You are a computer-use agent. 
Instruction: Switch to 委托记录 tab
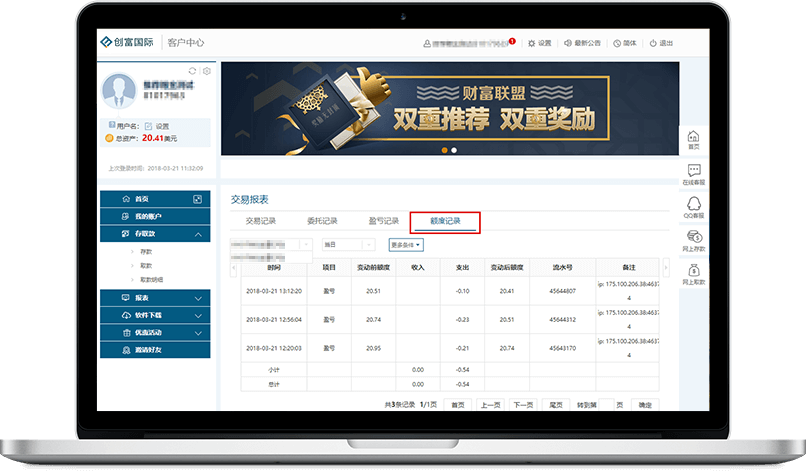click(322, 221)
